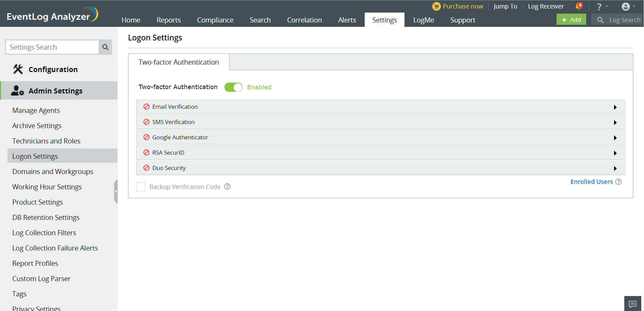Open the chat feedback icon
Image resolution: width=644 pixels, height=311 pixels.
pyautogui.click(x=633, y=304)
